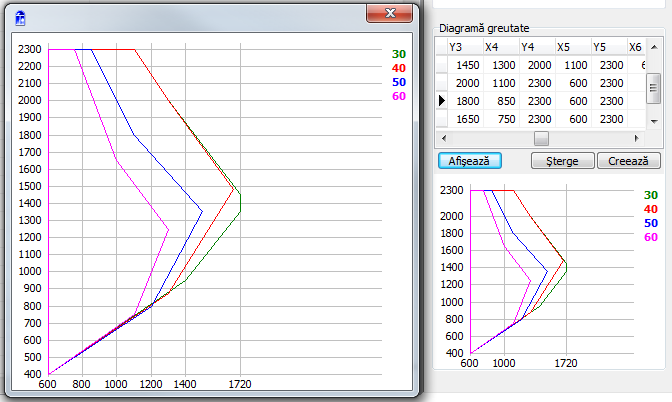This screenshot has width=672, height=402.
Task: Click the X4 cell with value 750
Action: tap(501, 119)
